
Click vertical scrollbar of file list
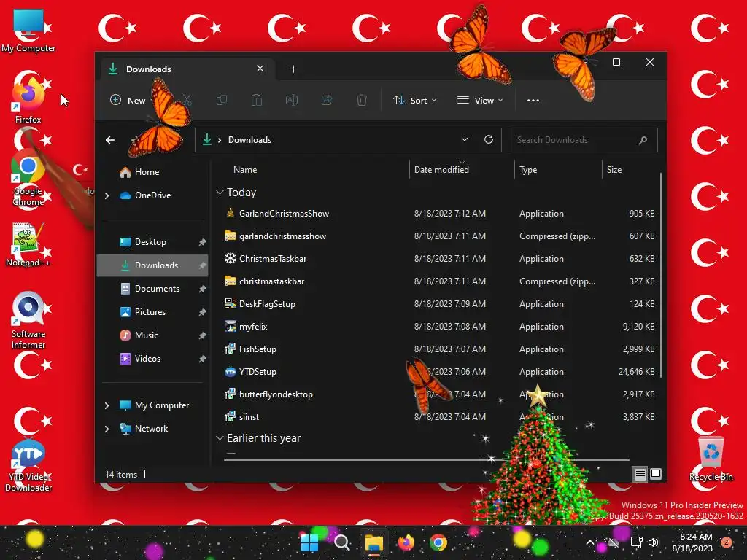[x=661, y=275]
